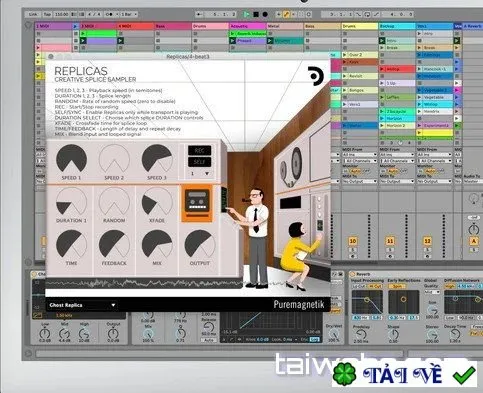The image size is (483, 393).
Task: Click the return track A activator button
Action: point(474,241)
